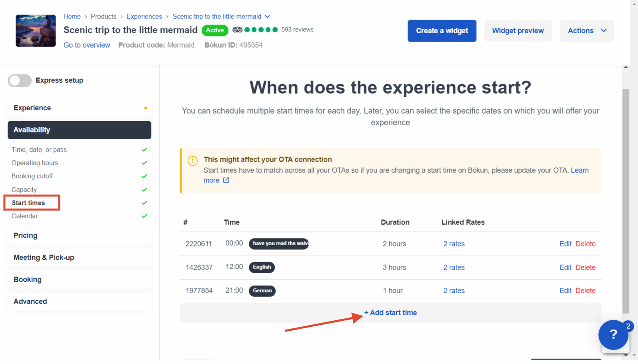638x364 pixels.
Task: Click Add start time
Action: click(390, 313)
